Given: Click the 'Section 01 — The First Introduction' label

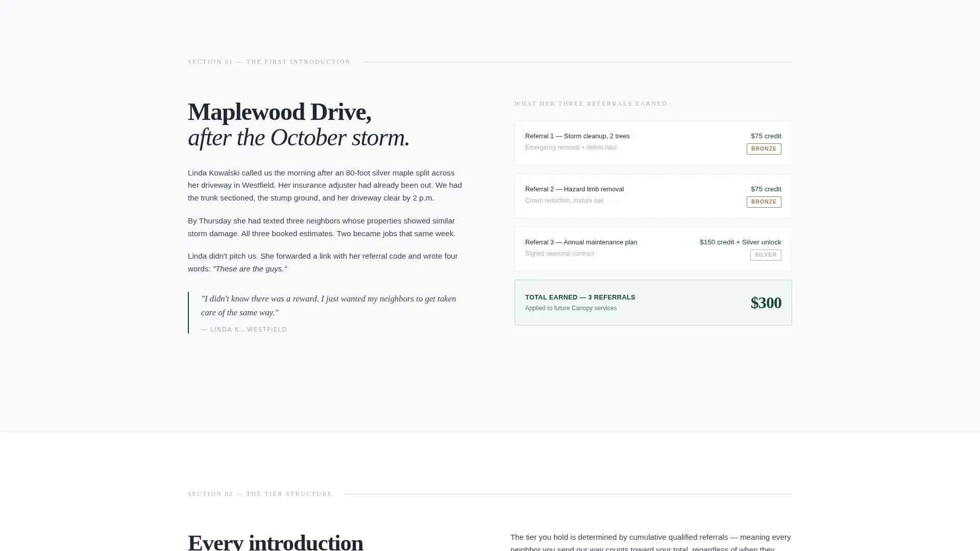Looking at the screenshot, I should (x=269, y=62).
